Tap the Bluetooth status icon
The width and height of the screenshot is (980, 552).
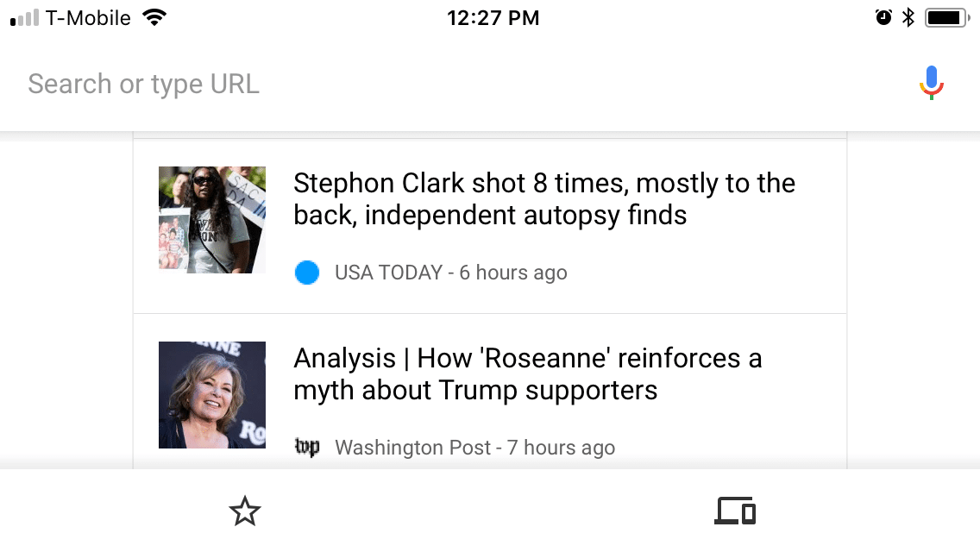pyautogui.click(x=908, y=17)
